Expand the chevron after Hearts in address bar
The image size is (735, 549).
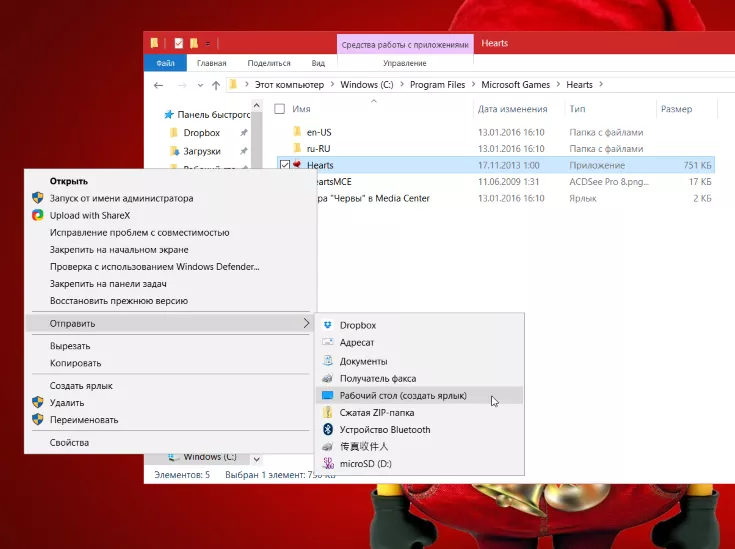pyautogui.click(x=600, y=85)
